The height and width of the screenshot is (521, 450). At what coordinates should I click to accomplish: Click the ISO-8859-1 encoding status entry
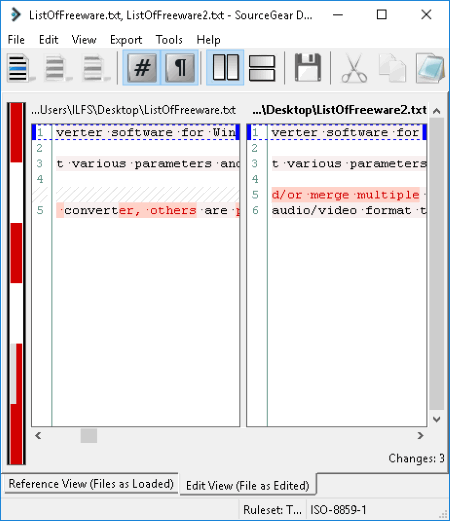tap(338, 510)
